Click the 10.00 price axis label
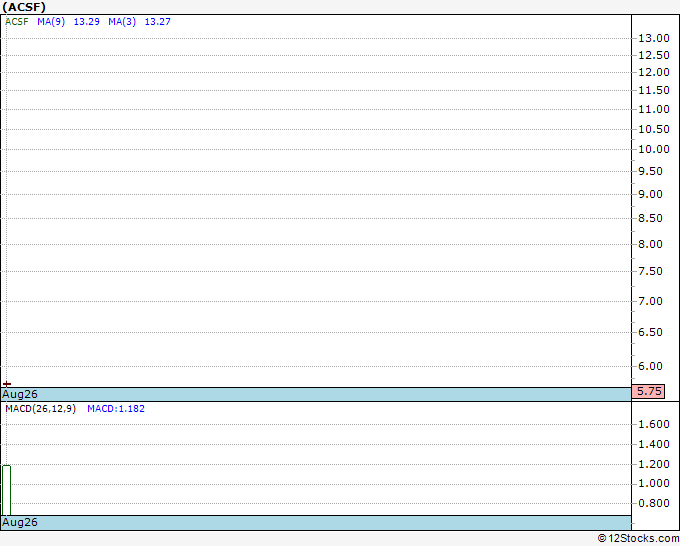The image size is (680, 546). tap(654, 149)
